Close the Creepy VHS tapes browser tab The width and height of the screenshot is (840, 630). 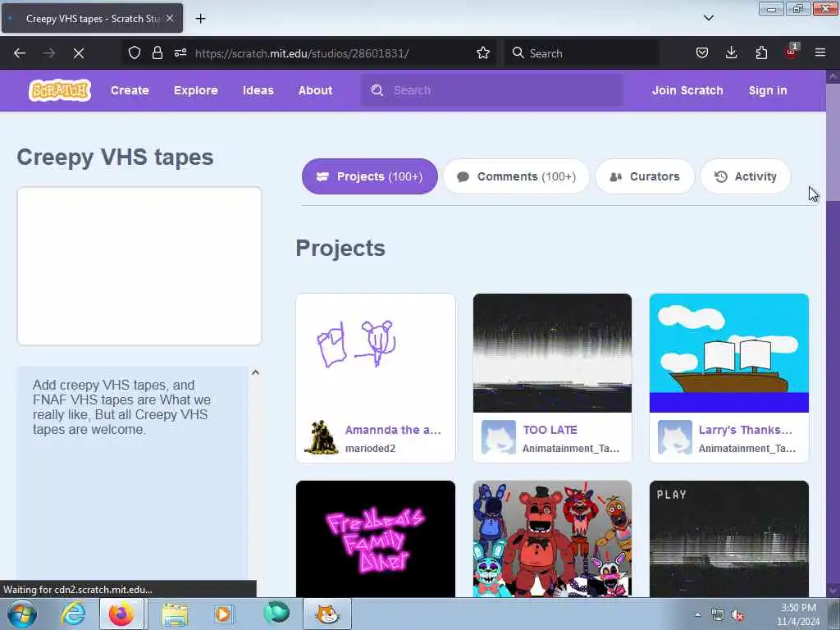coord(170,18)
